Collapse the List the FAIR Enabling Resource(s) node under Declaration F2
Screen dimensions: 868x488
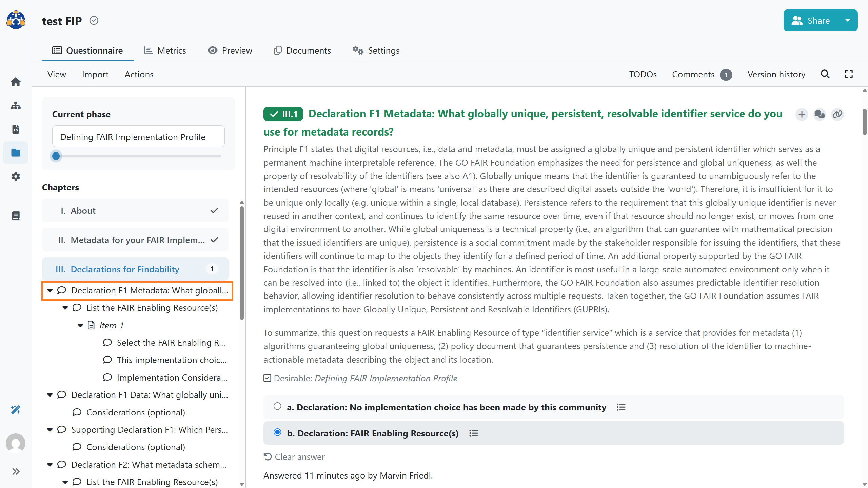pyautogui.click(x=65, y=482)
